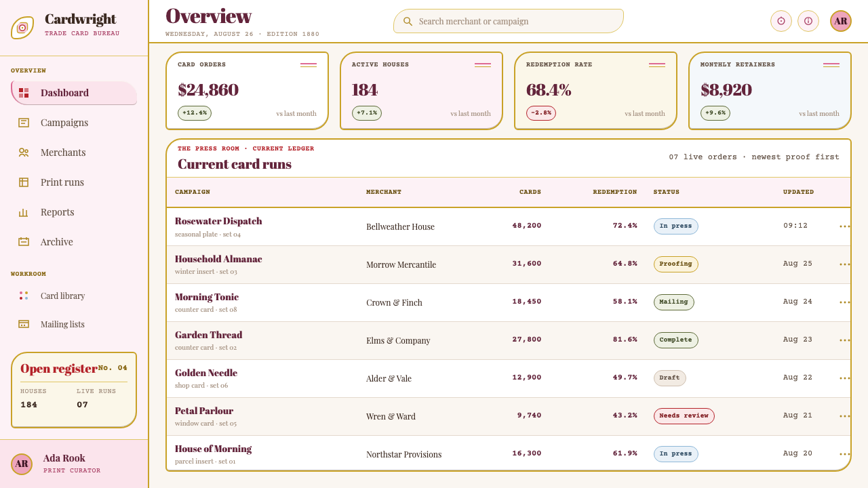Focus the Search merchant or campaign field
This screenshot has width=868, height=488.
coord(509,21)
